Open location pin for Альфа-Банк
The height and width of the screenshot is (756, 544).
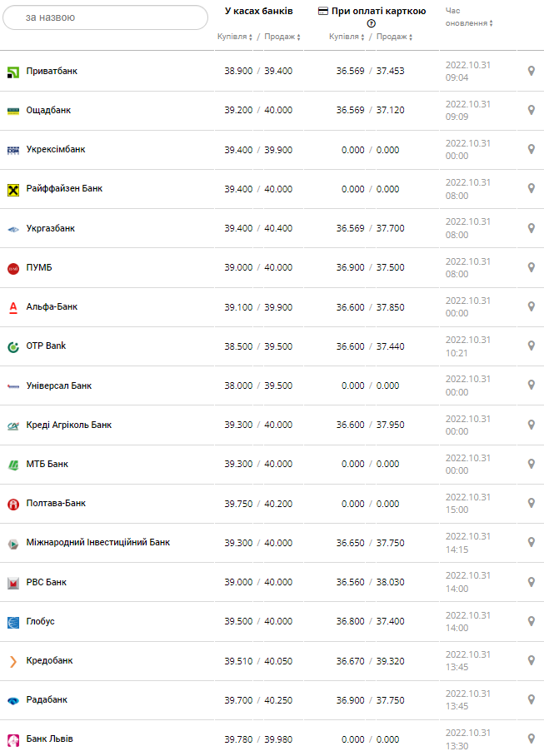[x=531, y=306]
